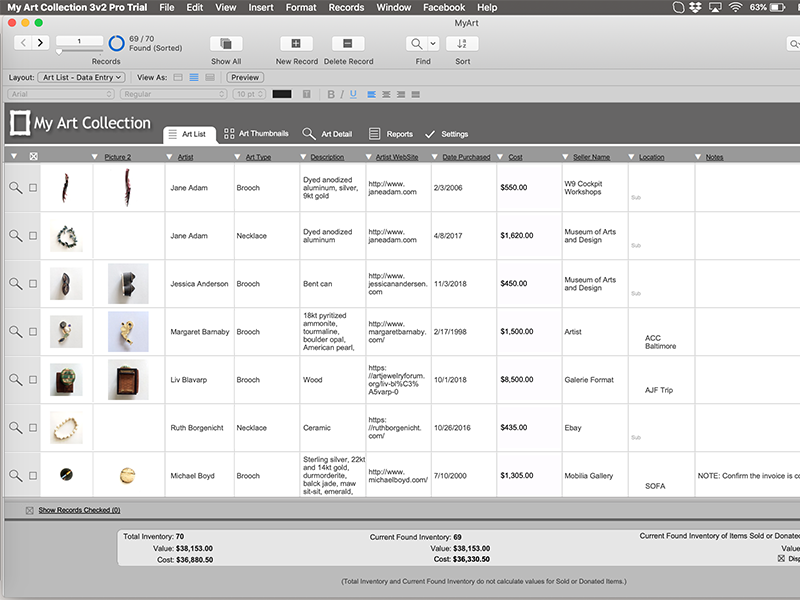Check the box for Michael Boyd row

[33, 476]
